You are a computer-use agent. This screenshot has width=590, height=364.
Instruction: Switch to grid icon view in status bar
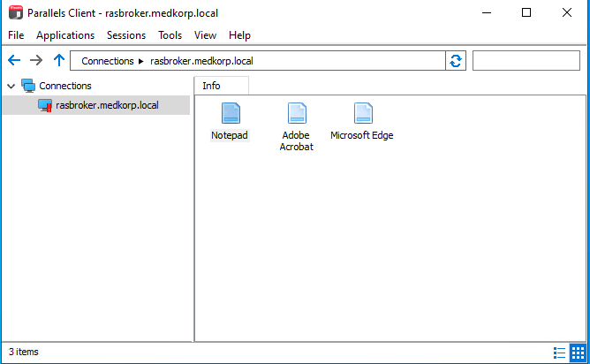click(x=578, y=353)
